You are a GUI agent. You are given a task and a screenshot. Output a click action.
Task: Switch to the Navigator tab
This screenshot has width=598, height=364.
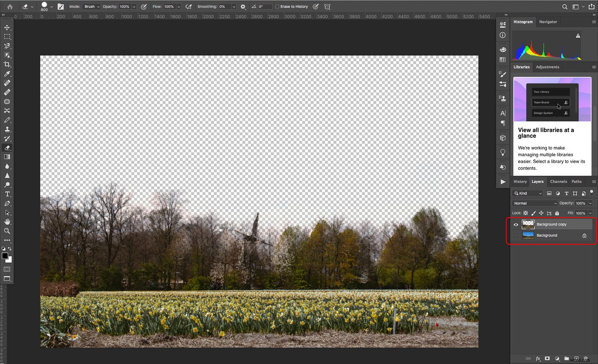(548, 22)
